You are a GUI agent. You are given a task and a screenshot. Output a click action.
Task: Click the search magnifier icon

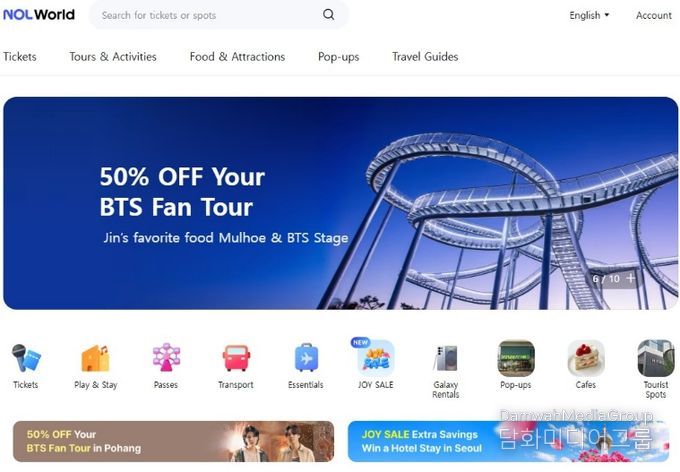(x=329, y=15)
